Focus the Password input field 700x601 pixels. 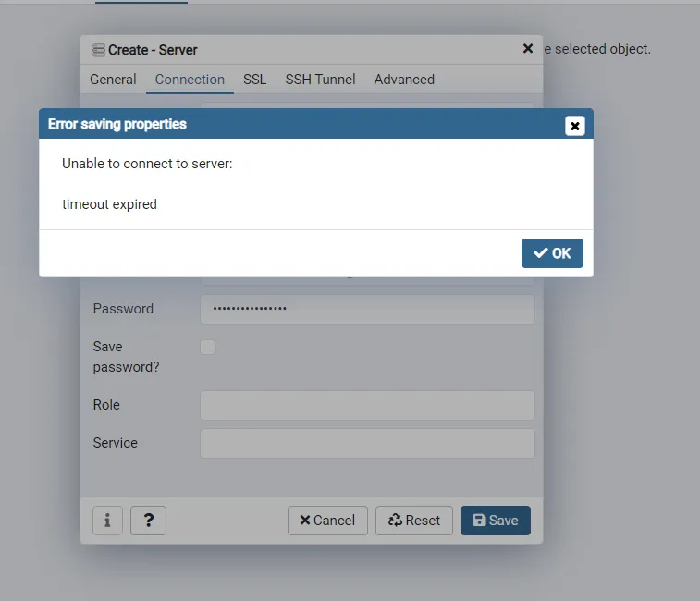point(367,309)
